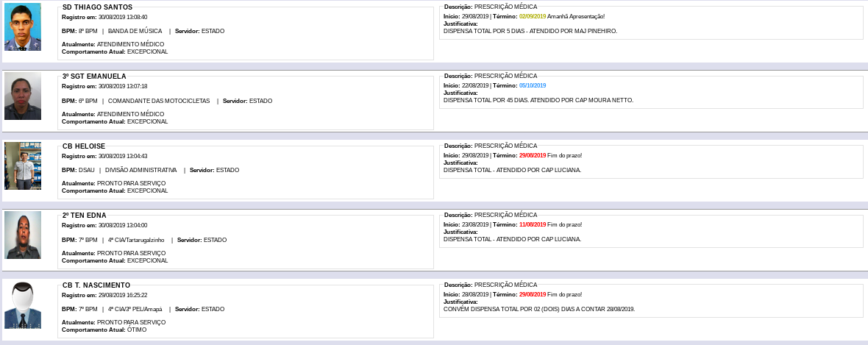Click Thiago Santos PRESCRIÇÃO MÉDICA description

[x=505, y=7]
